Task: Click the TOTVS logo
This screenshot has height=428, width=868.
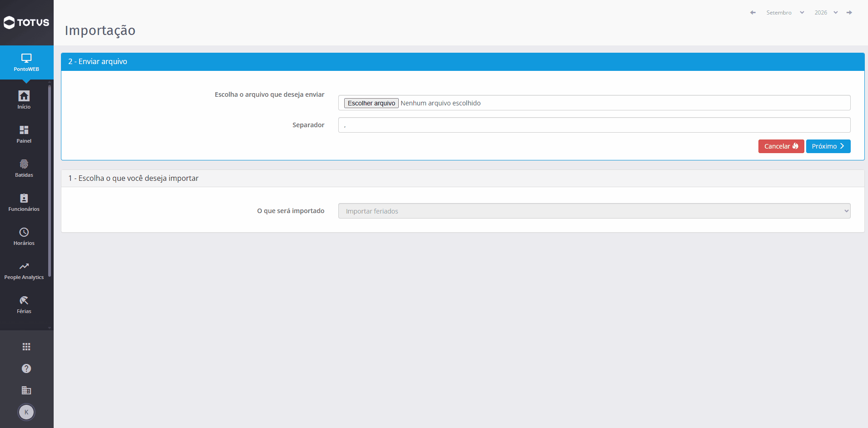Action: tap(26, 22)
